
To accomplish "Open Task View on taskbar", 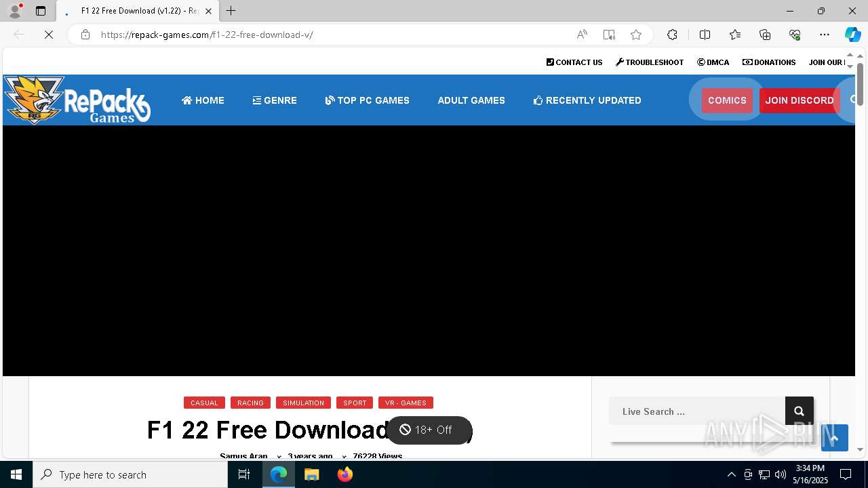I will (244, 474).
